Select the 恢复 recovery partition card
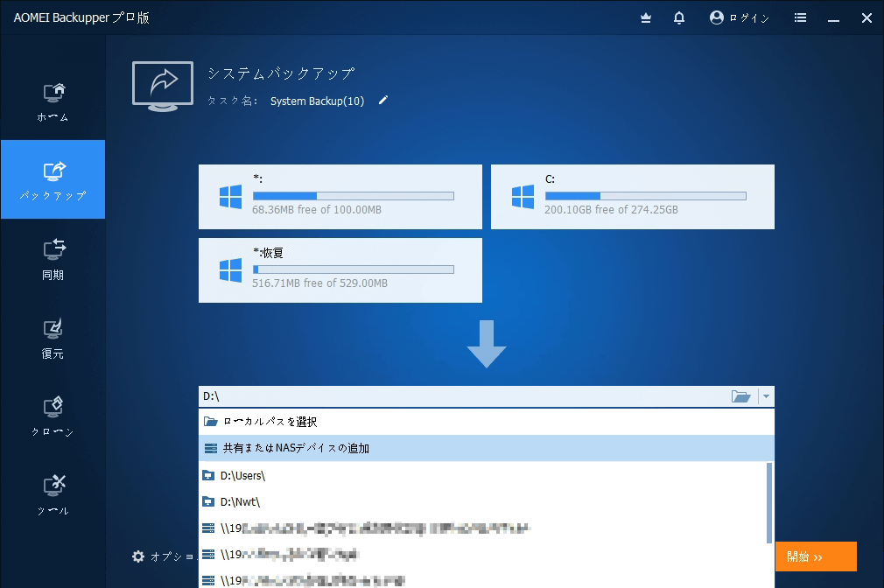The image size is (884, 588). (x=340, y=270)
